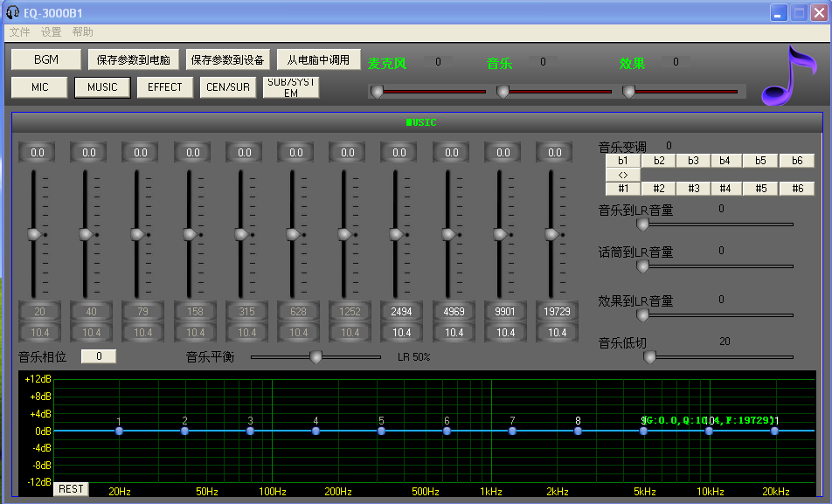Viewport: 832px width, 504px height.
Task: Click the 音乐平衡 balance slider handle
Action: click(315, 357)
